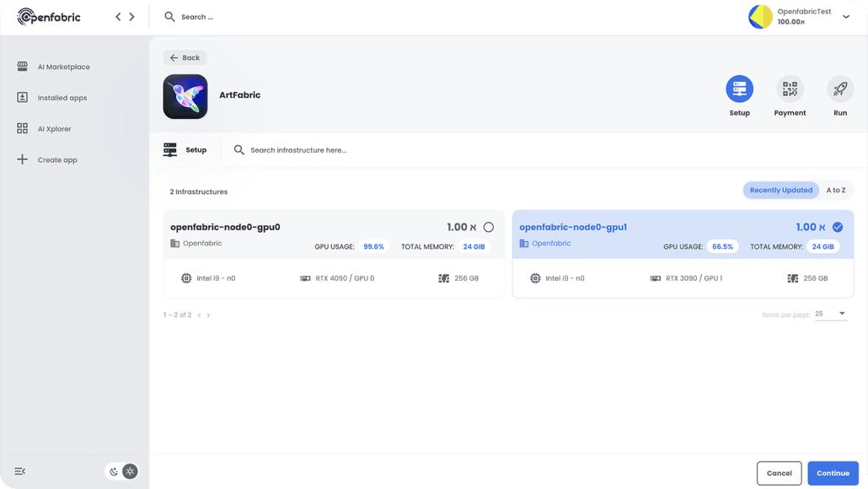Click 2 Infrastructures count label
Screen dimensions: 868x489
pyautogui.click(x=199, y=191)
